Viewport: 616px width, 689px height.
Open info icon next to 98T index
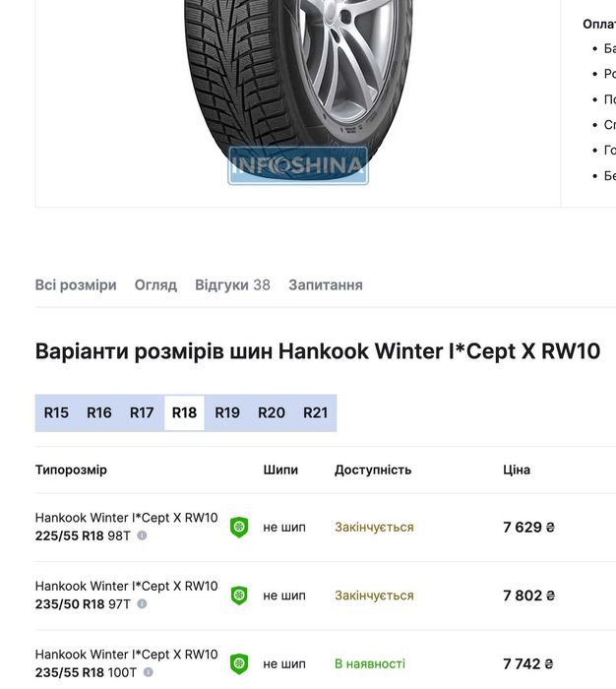[x=142, y=535]
